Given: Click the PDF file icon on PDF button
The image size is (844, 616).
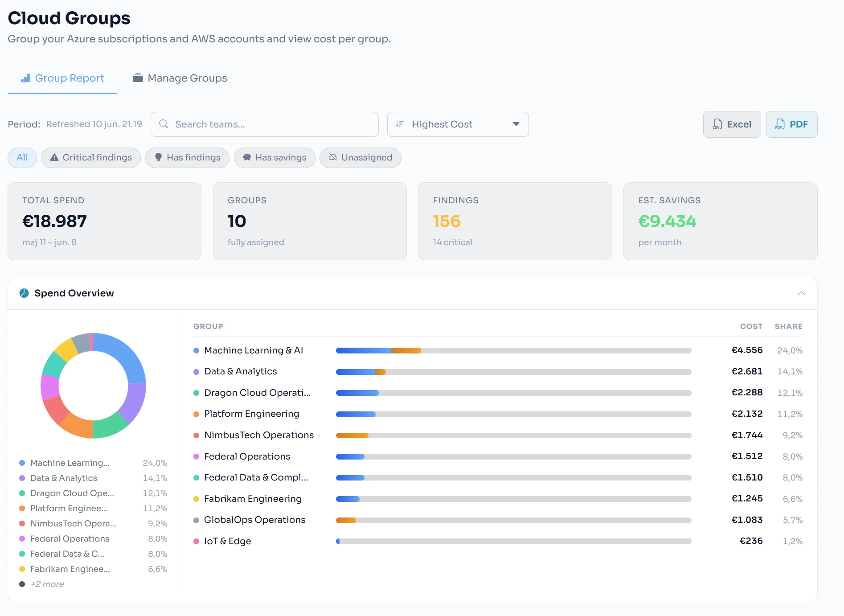Looking at the screenshot, I should tap(780, 124).
